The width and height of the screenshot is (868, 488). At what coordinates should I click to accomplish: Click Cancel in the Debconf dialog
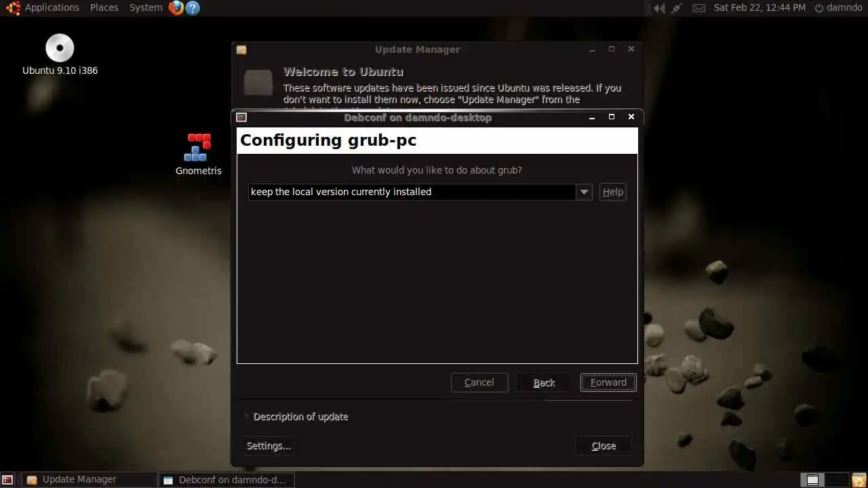[479, 382]
